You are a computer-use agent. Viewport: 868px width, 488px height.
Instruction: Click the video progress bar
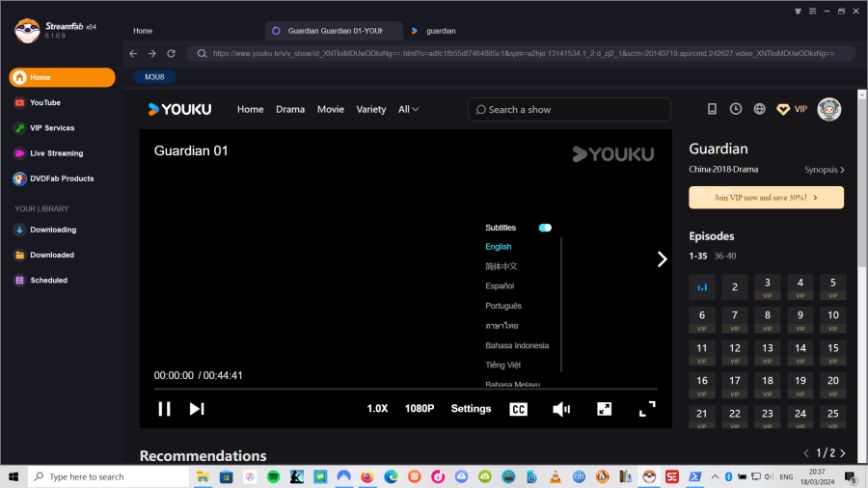[x=405, y=390]
